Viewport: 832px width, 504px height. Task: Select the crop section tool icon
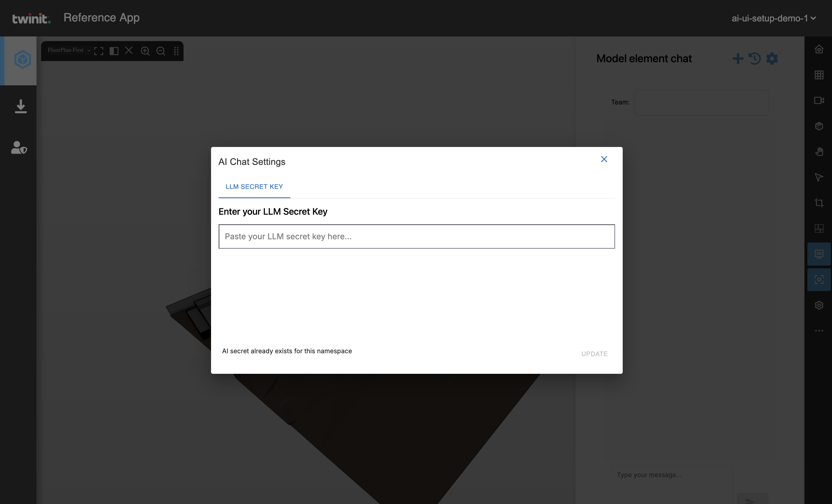click(x=819, y=203)
